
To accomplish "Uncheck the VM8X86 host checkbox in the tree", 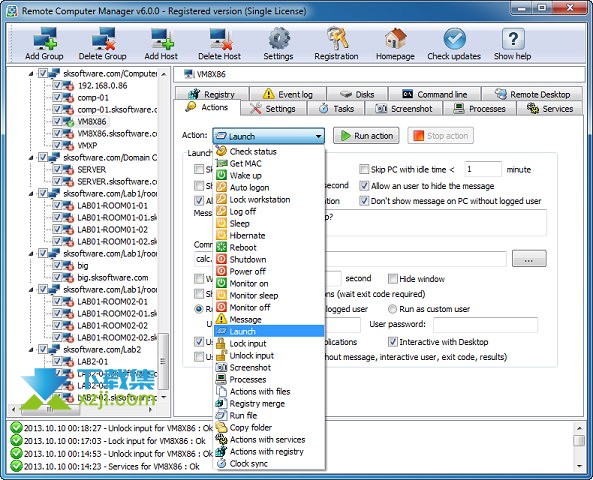I will coord(57,121).
